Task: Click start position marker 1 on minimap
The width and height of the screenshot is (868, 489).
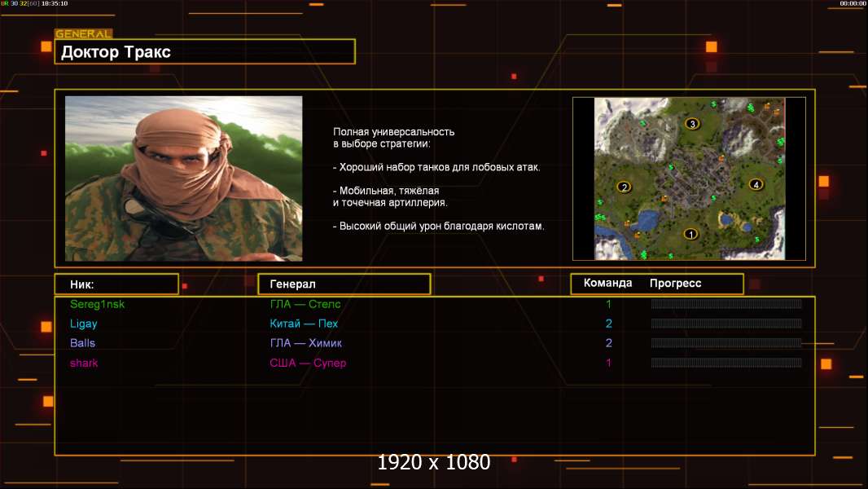Action: pos(690,234)
